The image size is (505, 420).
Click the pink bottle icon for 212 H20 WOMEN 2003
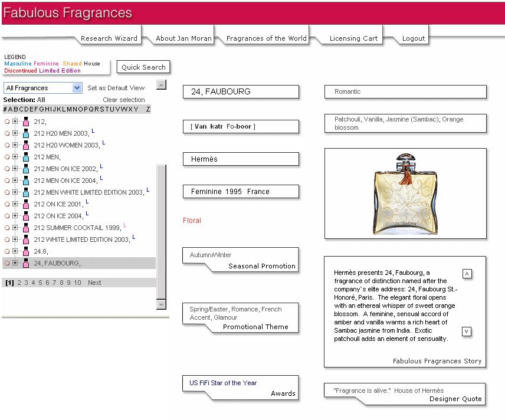point(26,145)
